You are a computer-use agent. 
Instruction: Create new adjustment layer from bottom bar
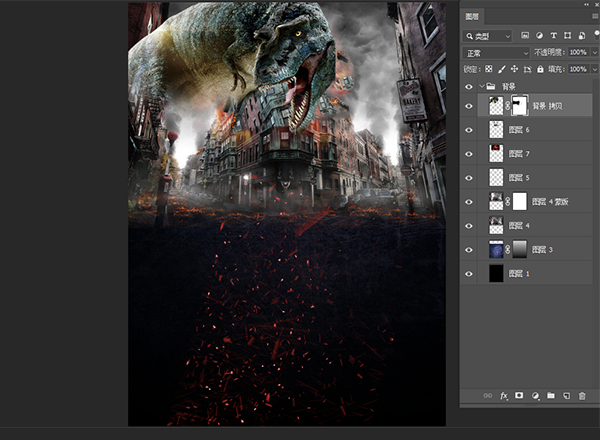(535, 396)
